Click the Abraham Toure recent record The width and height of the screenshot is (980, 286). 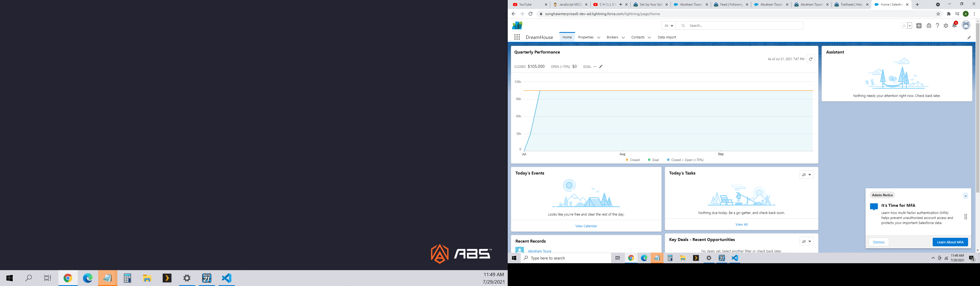click(539, 251)
